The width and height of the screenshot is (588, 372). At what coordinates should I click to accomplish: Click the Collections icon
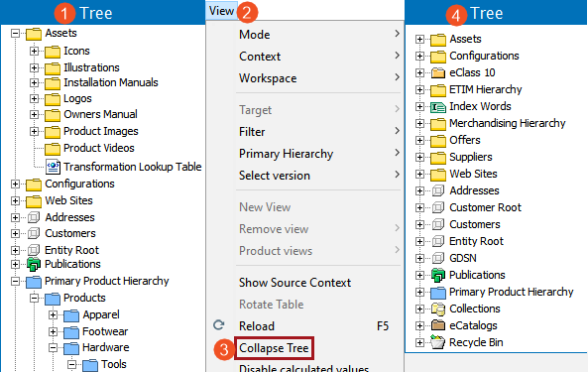437,309
